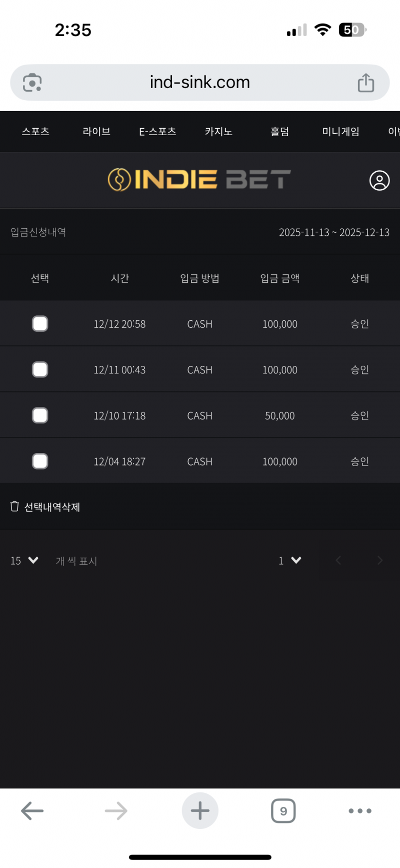Go to the 미니게임 menu tab
Screen dimensions: 400x868
pyautogui.click(x=340, y=132)
